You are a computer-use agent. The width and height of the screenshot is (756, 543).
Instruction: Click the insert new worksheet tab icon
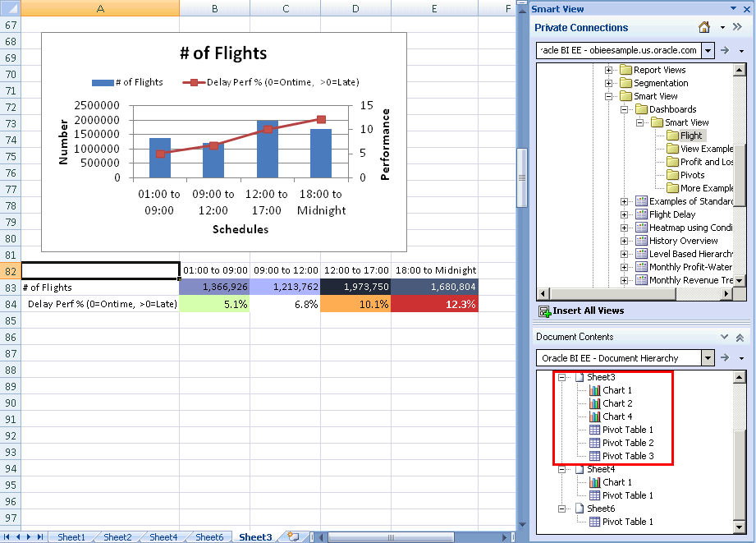293,536
